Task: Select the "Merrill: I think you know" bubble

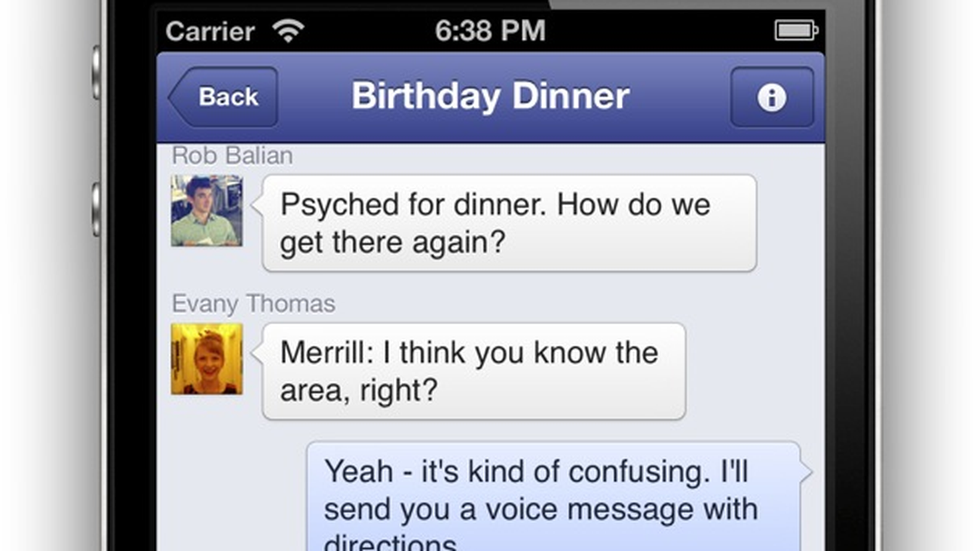Action: coord(473,371)
